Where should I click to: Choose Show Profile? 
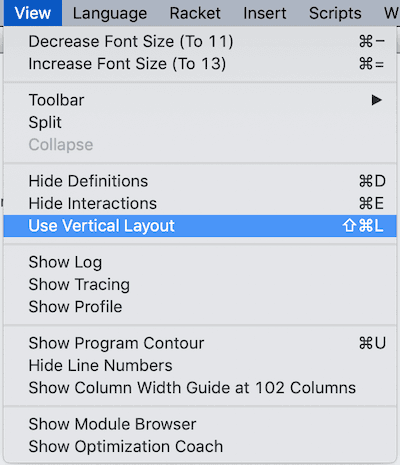coord(200,307)
